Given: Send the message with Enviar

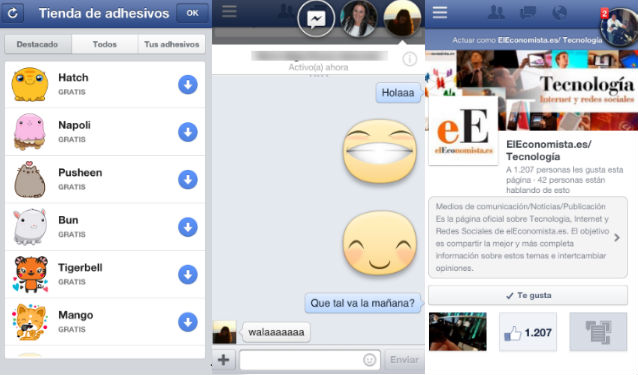Looking at the screenshot, I should click(404, 360).
